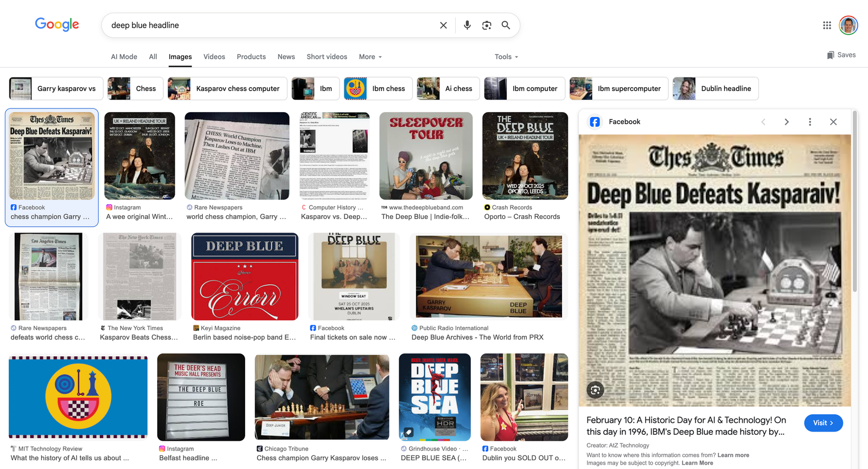Click the blue Visit button
Image resolution: width=868 pixels, height=469 pixels.
[824, 423]
